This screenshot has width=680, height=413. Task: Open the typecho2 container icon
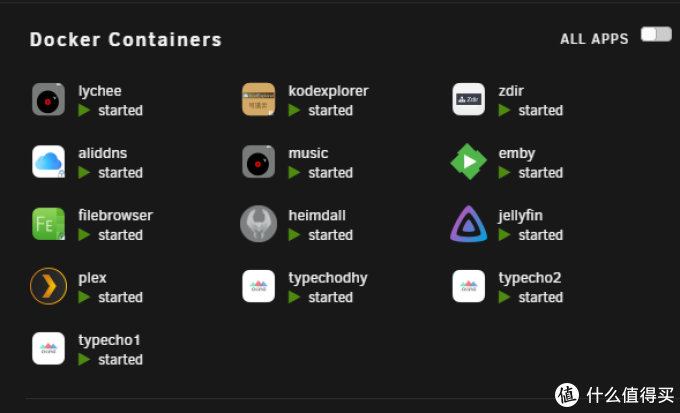click(x=468, y=286)
